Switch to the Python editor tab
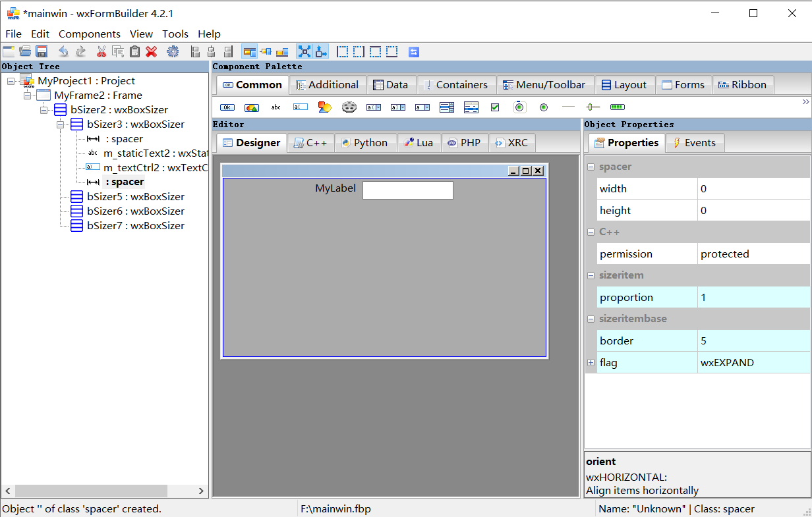The width and height of the screenshot is (812, 517). pos(366,142)
